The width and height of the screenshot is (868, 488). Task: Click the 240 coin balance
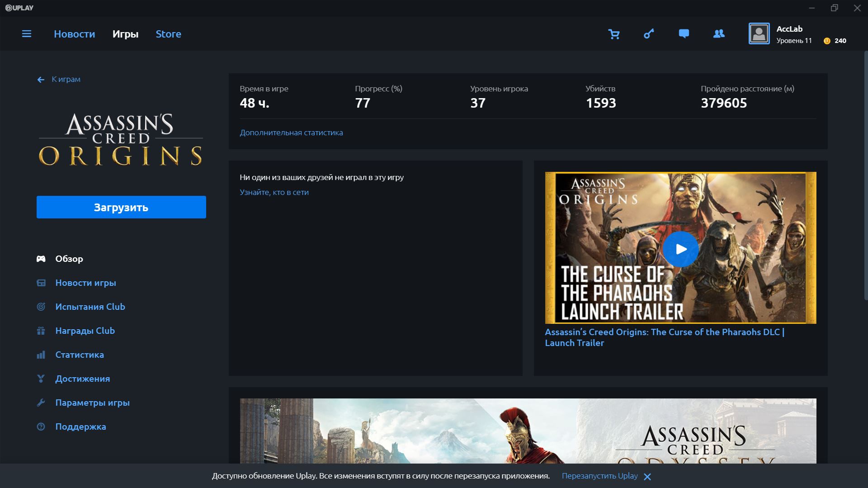(x=840, y=41)
